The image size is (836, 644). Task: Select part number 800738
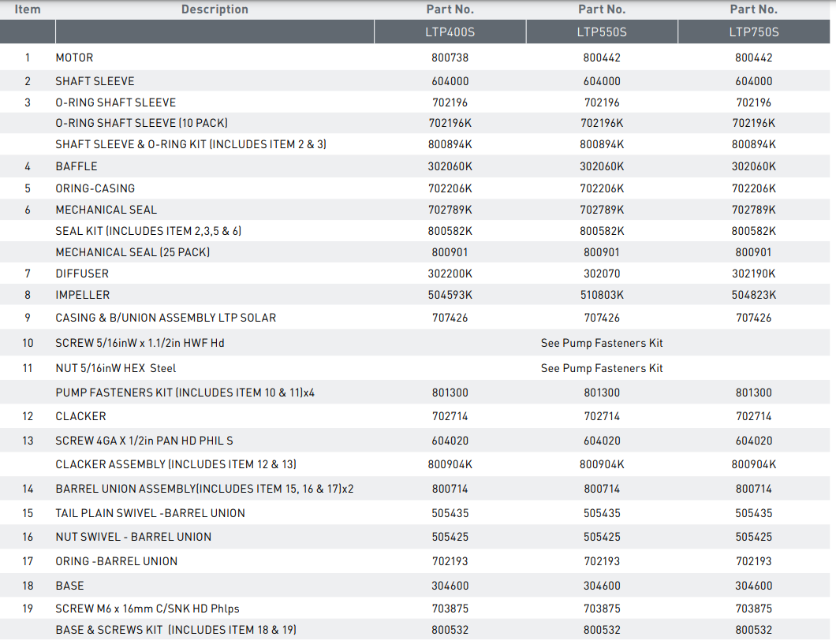coord(450,58)
